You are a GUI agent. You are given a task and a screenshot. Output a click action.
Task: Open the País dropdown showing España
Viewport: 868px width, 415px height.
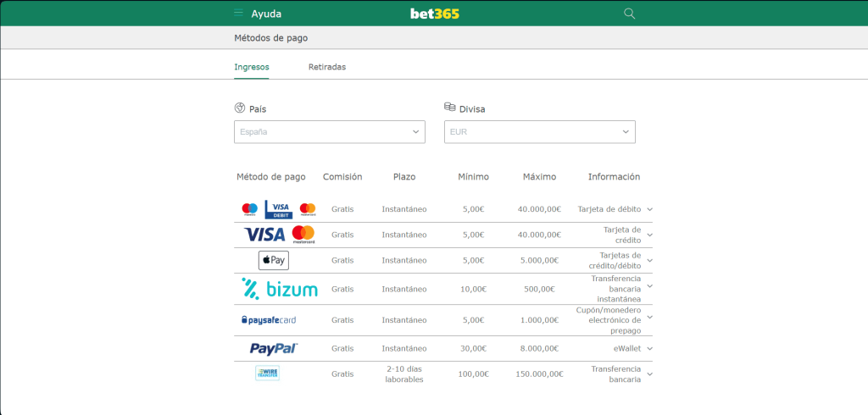click(x=330, y=132)
